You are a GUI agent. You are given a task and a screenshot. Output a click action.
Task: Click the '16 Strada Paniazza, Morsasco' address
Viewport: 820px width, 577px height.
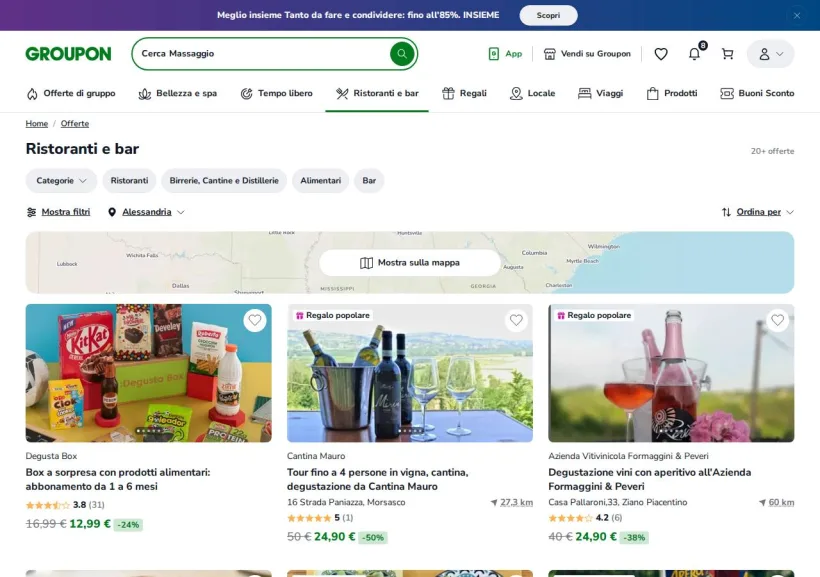point(346,502)
